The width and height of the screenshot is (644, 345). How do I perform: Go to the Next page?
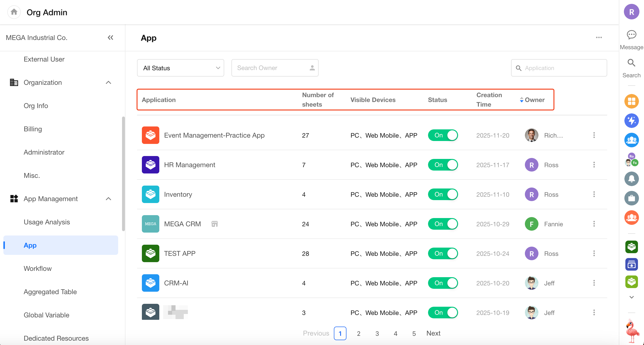point(433,333)
